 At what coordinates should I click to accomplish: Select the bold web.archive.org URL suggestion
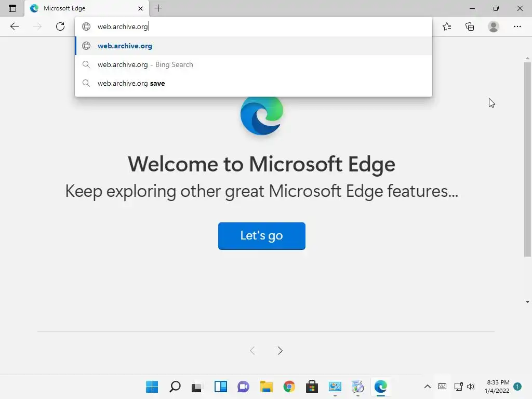(254, 46)
